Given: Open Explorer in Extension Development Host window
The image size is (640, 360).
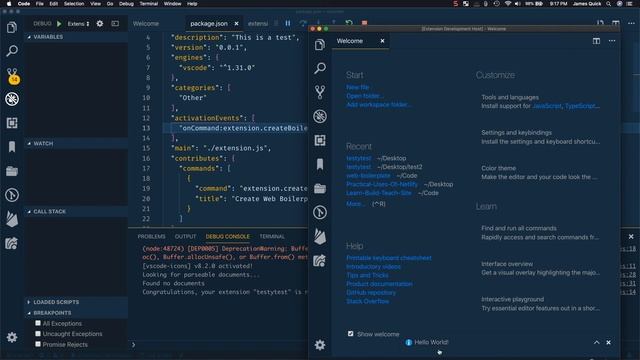Looking at the screenshot, I should (320, 44).
